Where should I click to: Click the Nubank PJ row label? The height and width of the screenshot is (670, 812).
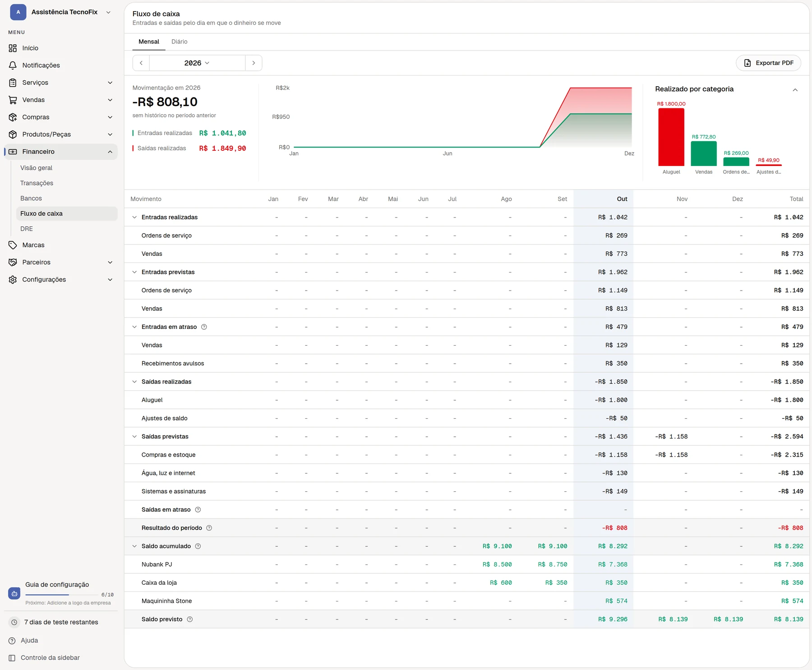click(157, 564)
